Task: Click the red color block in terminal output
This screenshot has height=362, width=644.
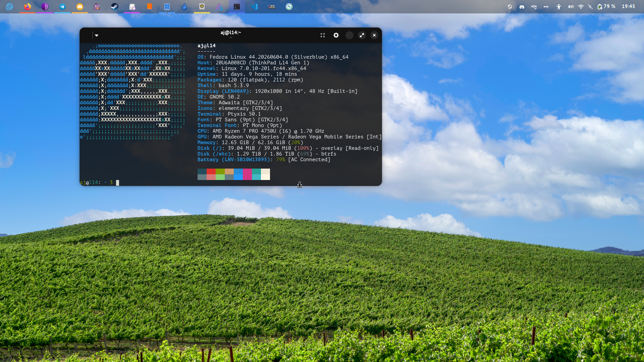Action: (x=211, y=171)
